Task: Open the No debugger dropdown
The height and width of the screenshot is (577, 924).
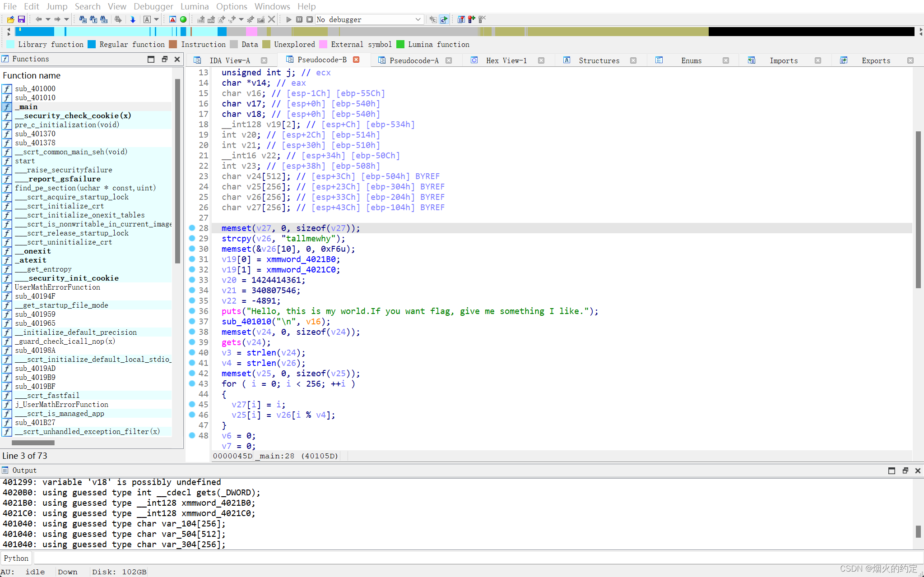Action: tap(418, 19)
